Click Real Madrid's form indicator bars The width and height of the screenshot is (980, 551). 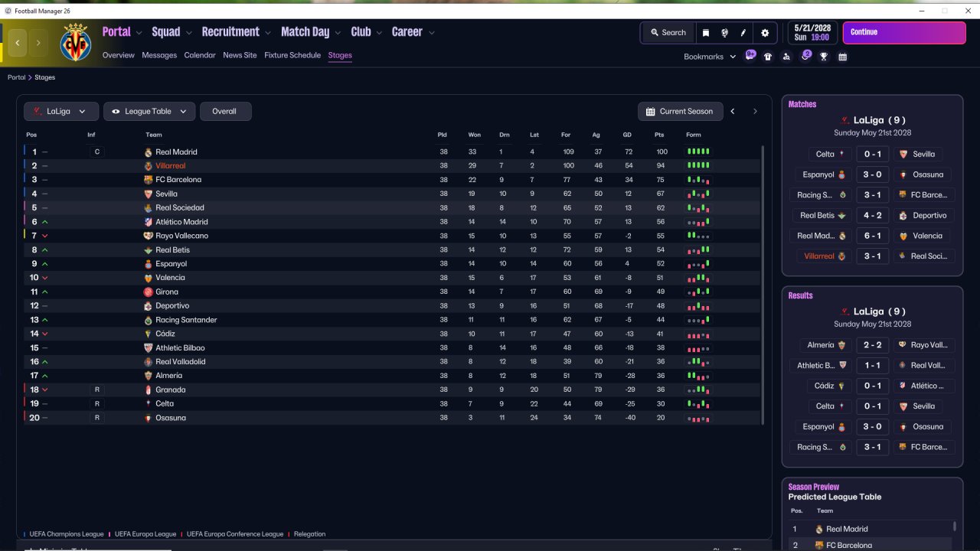pos(698,152)
